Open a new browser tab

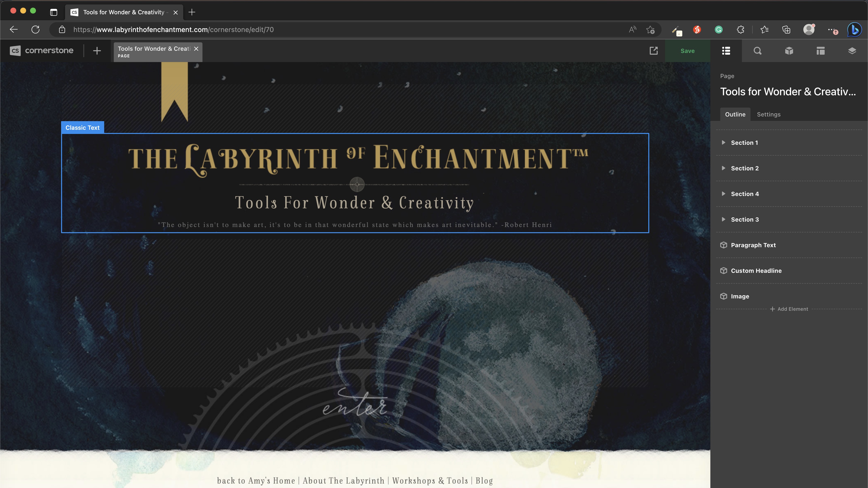click(192, 12)
